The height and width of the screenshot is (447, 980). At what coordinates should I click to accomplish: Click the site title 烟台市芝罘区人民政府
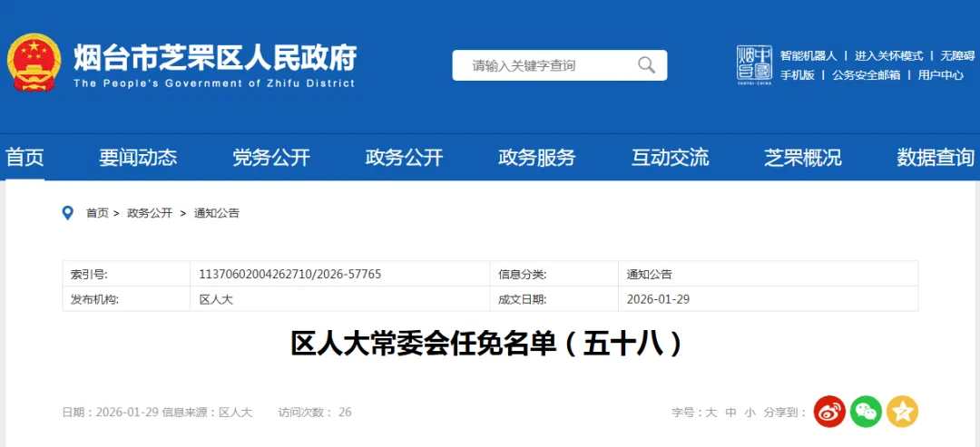pos(215,59)
